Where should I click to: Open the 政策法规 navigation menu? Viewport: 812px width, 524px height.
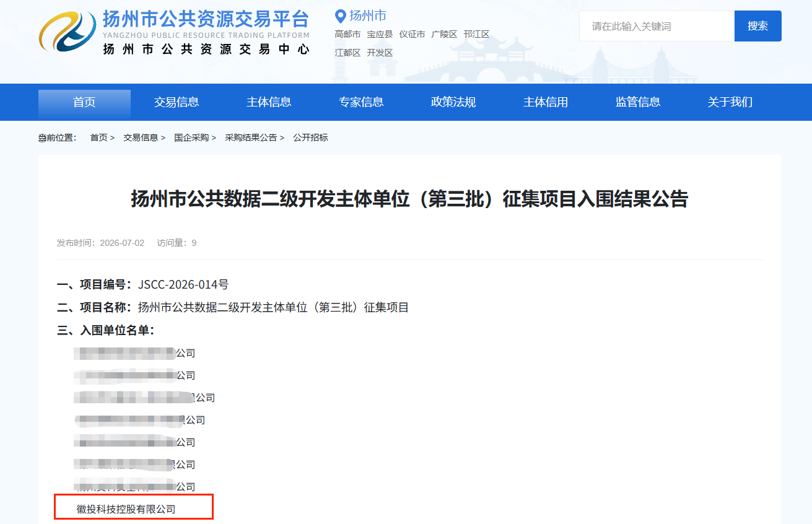[453, 102]
